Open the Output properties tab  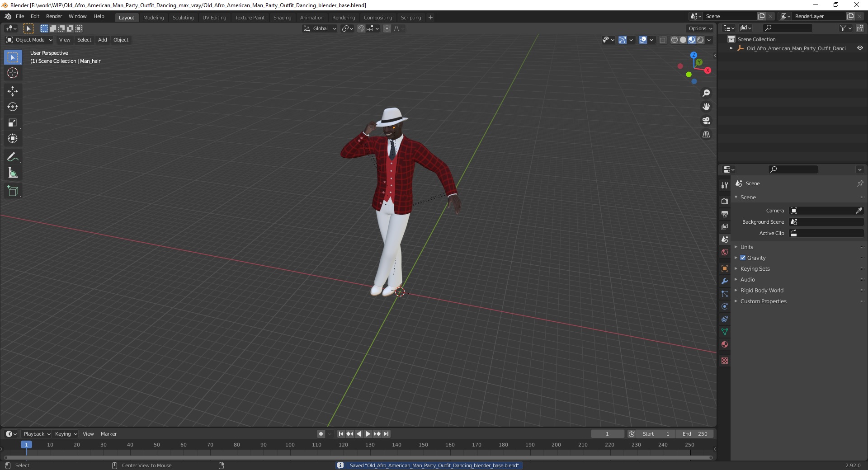pyautogui.click(x=725, y=214)
